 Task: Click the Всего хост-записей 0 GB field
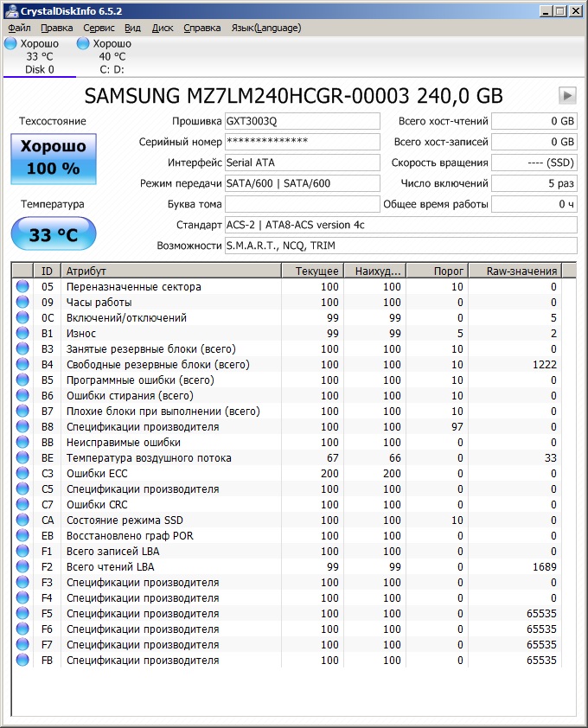534,142
